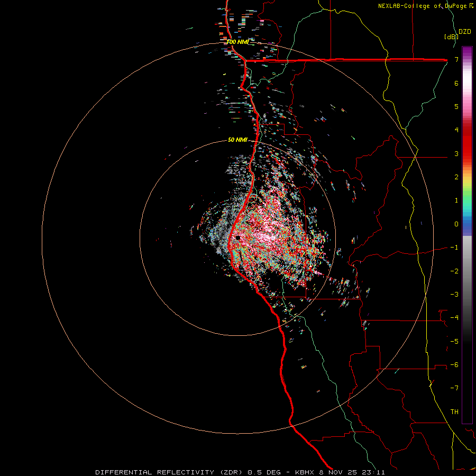Image resolution: width=476 pixels, height=476 pixels.
Task: Click the -3 scale value
Action: (454, 295)
